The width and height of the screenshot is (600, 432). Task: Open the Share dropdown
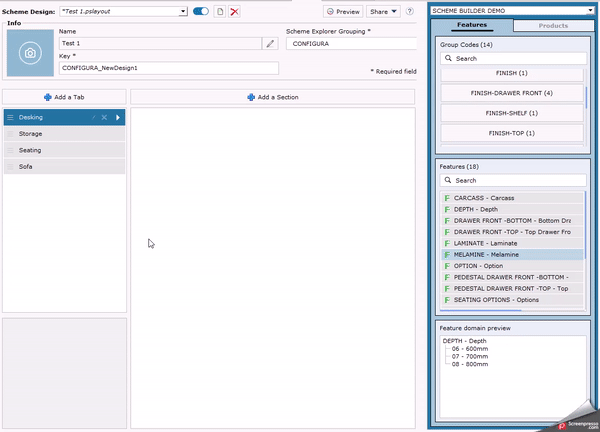click(x=383, y=11)
